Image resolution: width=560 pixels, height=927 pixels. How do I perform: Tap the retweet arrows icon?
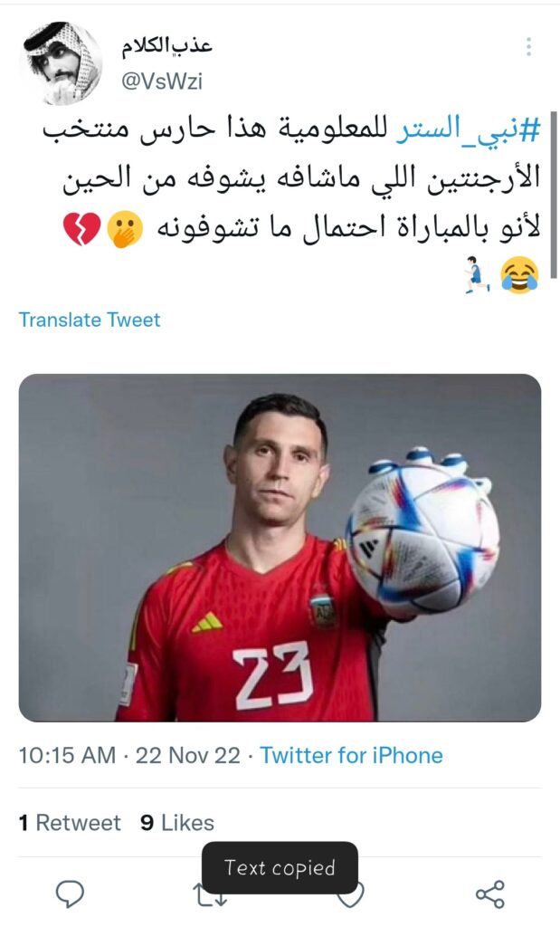[x=211, y=894]
